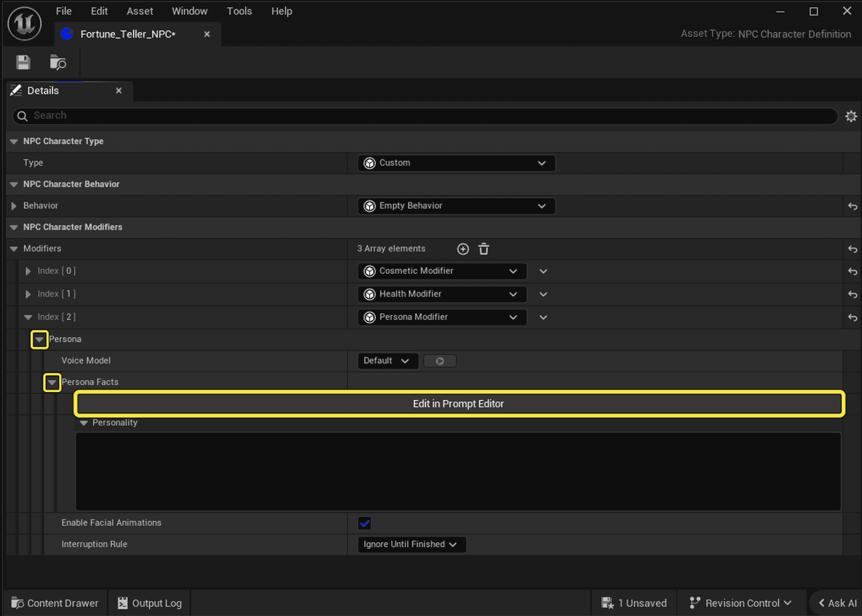Open the Tools menu
Screen dimensions: 862x616
coord(239,11)
